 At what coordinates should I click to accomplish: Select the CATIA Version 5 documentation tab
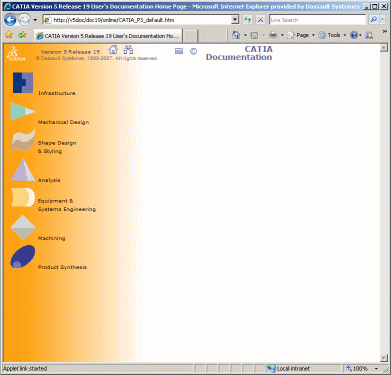tap(108, 36)
